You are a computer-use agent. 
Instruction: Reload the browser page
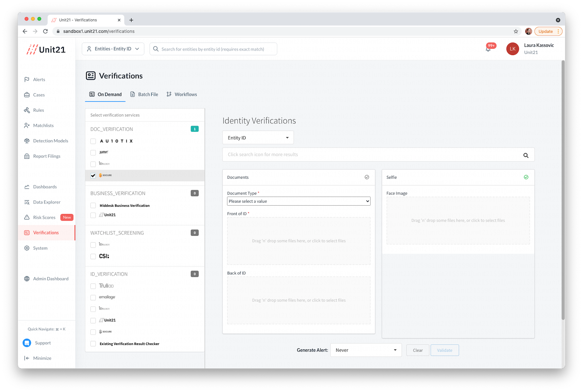(x=46, y=31)
